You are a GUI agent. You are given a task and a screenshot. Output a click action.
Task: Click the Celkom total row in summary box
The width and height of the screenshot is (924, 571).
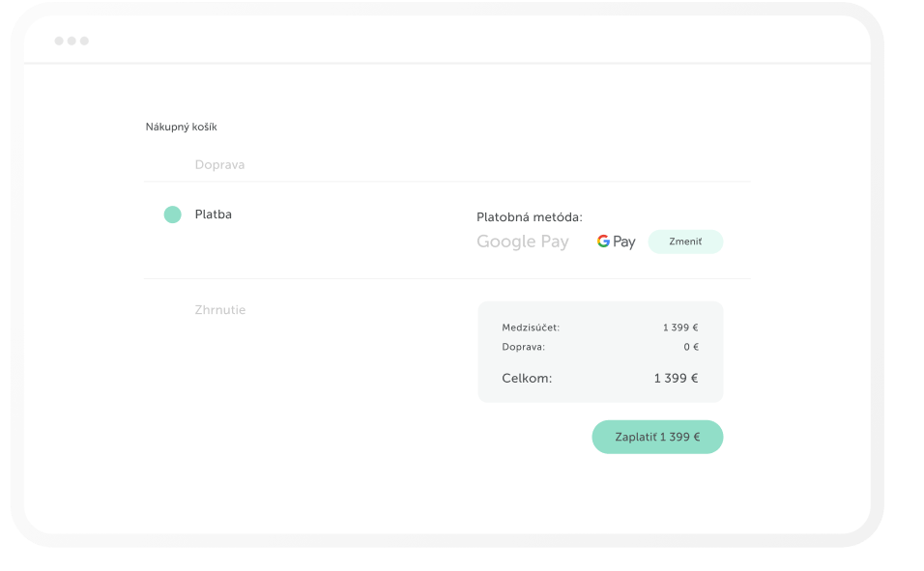click(600, 378)
